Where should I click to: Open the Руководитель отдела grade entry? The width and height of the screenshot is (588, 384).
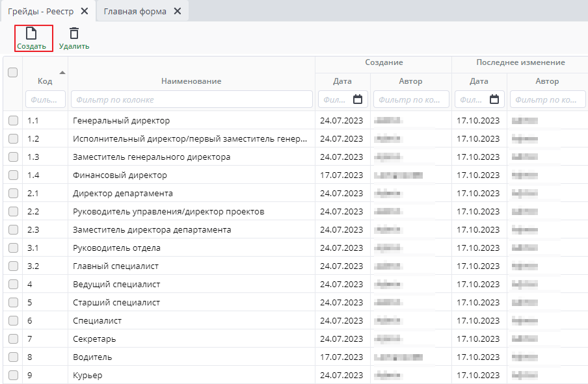tap(116, 248)
